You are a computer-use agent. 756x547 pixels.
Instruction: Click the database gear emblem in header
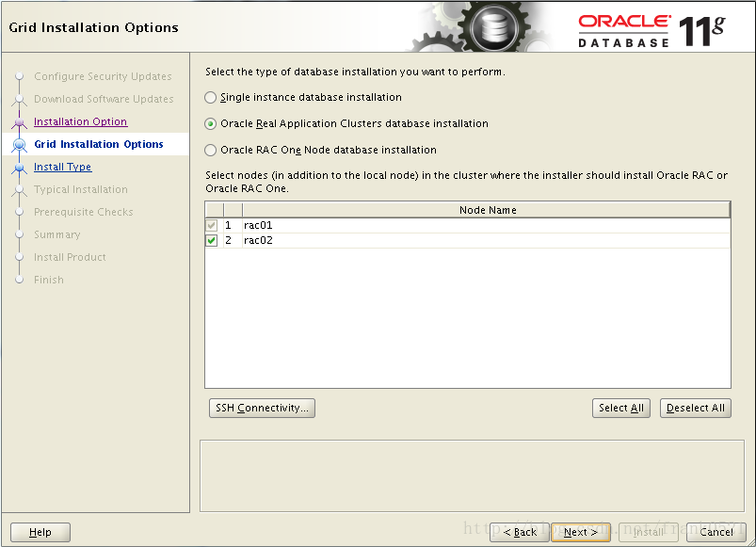495,27
